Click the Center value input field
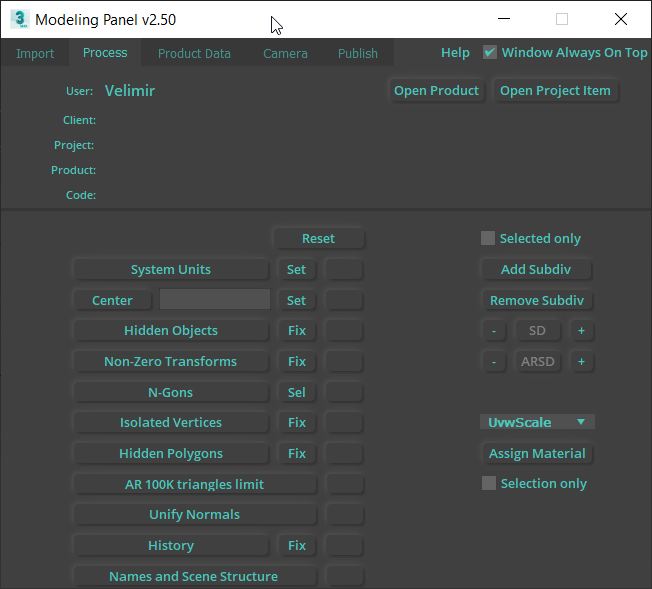 [215, 299]
